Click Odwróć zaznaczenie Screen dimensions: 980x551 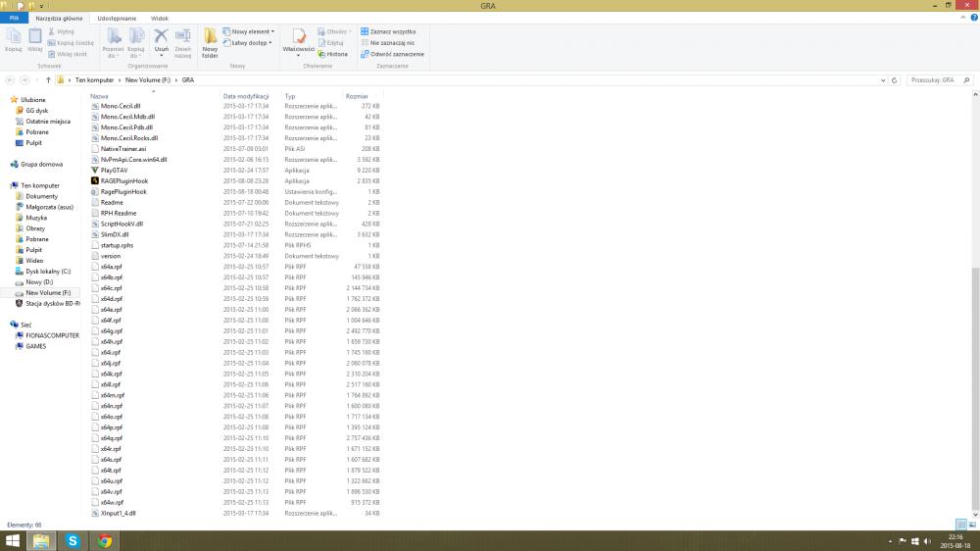tap(393, 54)
